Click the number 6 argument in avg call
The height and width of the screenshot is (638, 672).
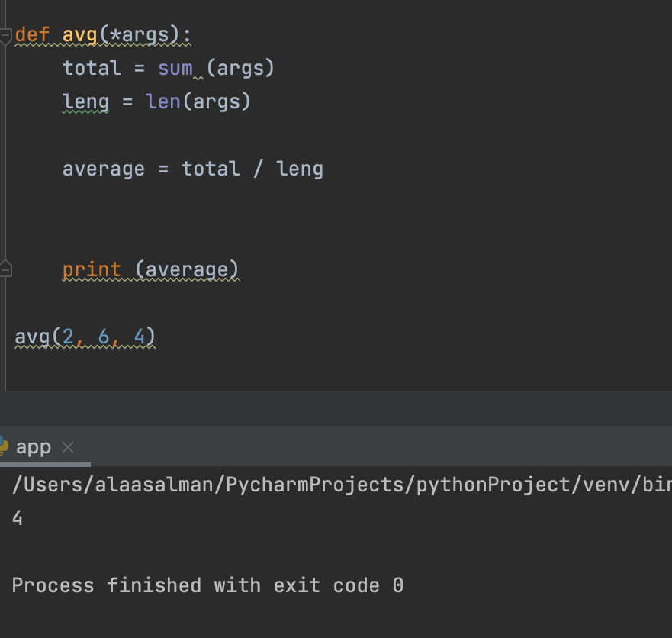coord(104,337)
